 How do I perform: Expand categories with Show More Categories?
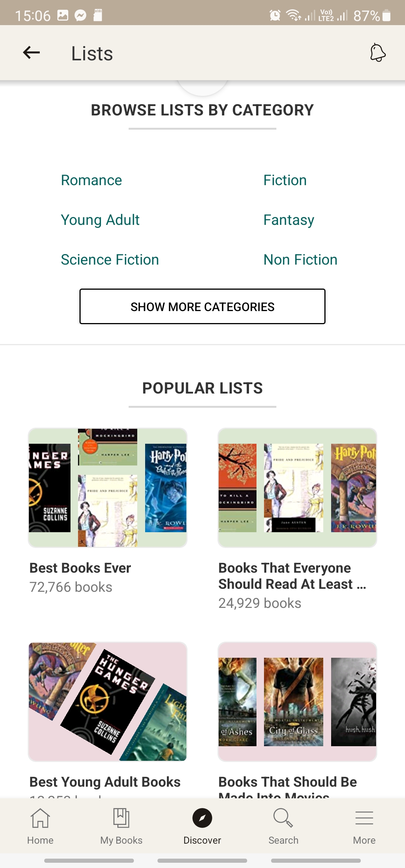coord(202,307)
